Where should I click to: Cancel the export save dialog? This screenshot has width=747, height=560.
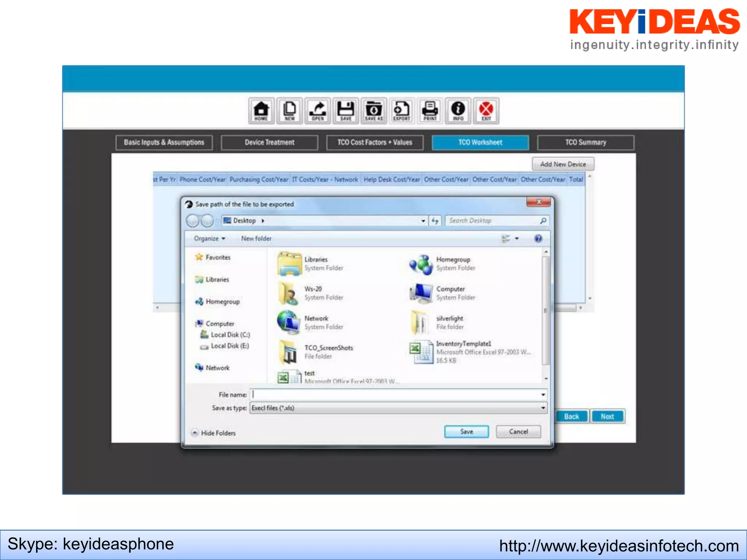(518, 432)
